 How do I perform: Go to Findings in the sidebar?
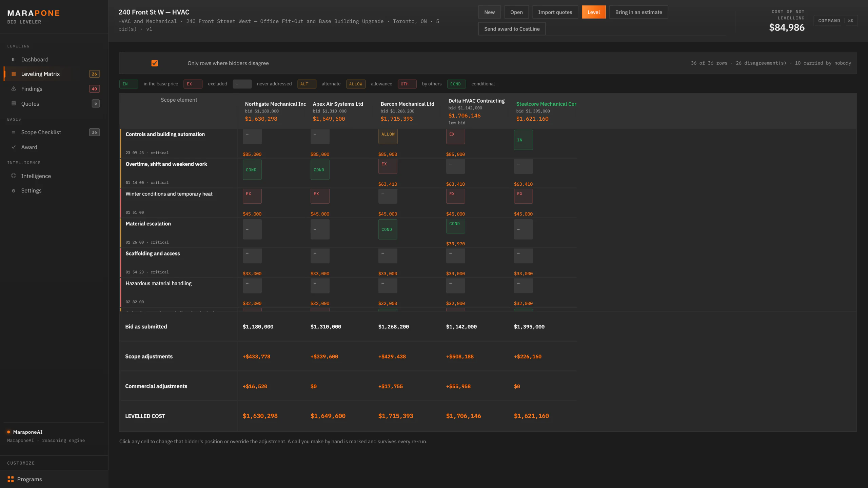pyautogui.click(x=54, y=89)
